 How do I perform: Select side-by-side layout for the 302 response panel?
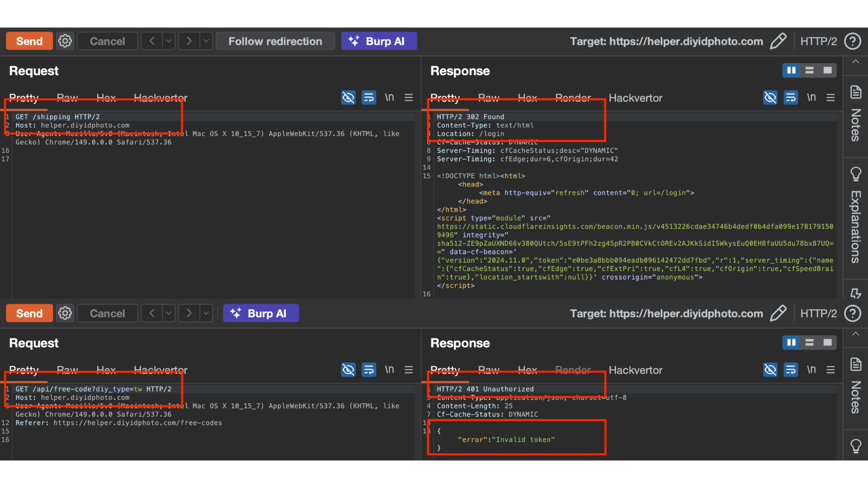[x=791, y=70]
